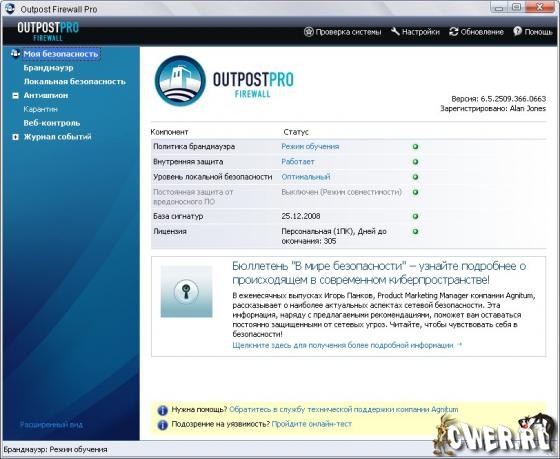560x459 pixels.
Task: Open the Помощь help icon
Action: (x=518, y=31)
